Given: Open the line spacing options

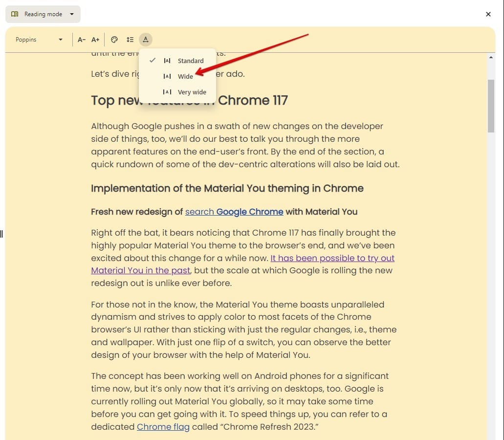Looking at the screenshot, I should tap(130, 40).
